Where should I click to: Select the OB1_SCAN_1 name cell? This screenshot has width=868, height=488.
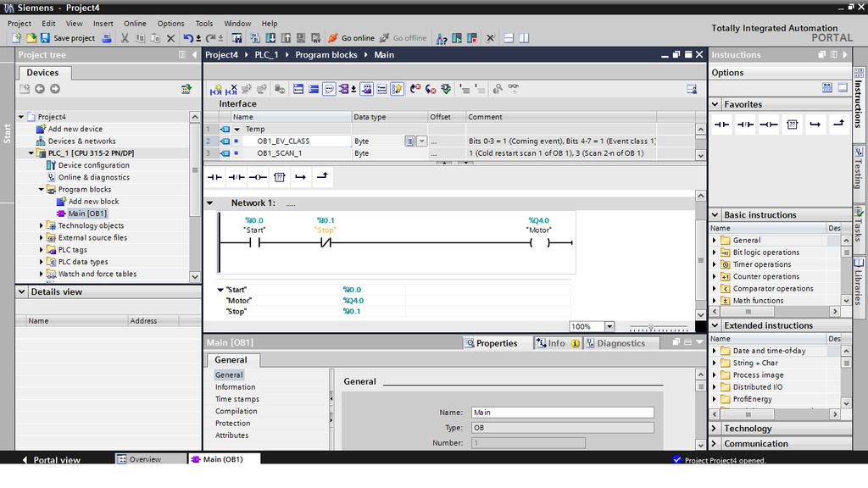pos(292,153)
